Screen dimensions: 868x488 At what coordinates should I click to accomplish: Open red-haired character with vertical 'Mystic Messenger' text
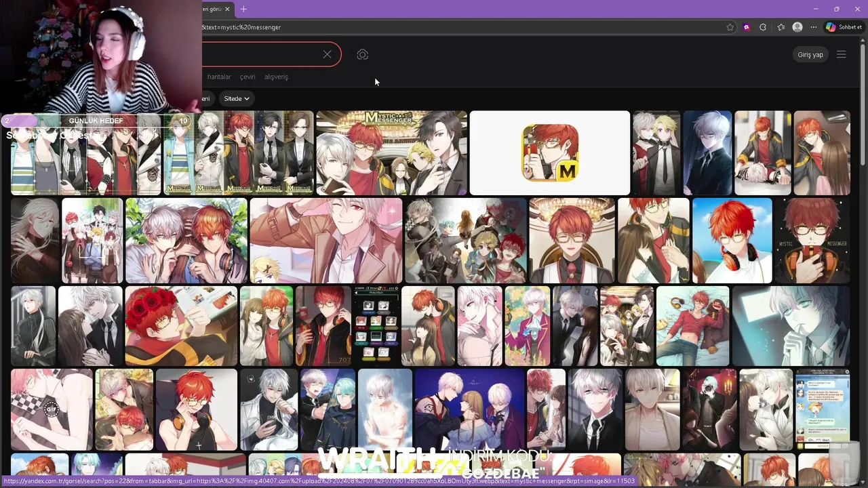point(812,241)
